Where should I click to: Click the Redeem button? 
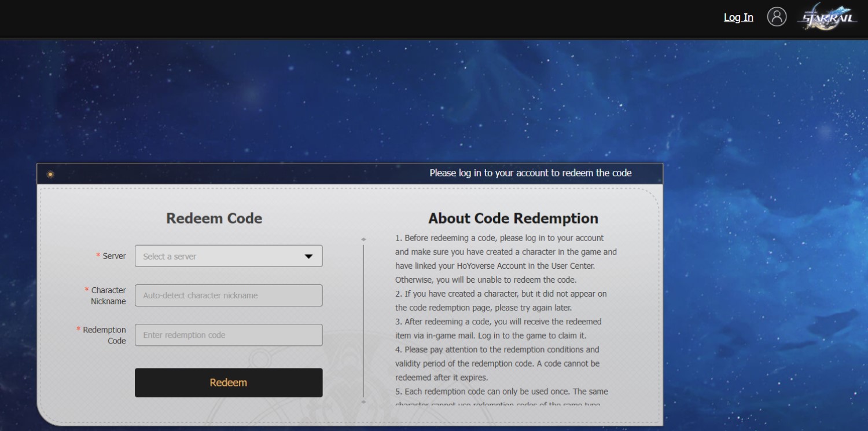(229, 382)
